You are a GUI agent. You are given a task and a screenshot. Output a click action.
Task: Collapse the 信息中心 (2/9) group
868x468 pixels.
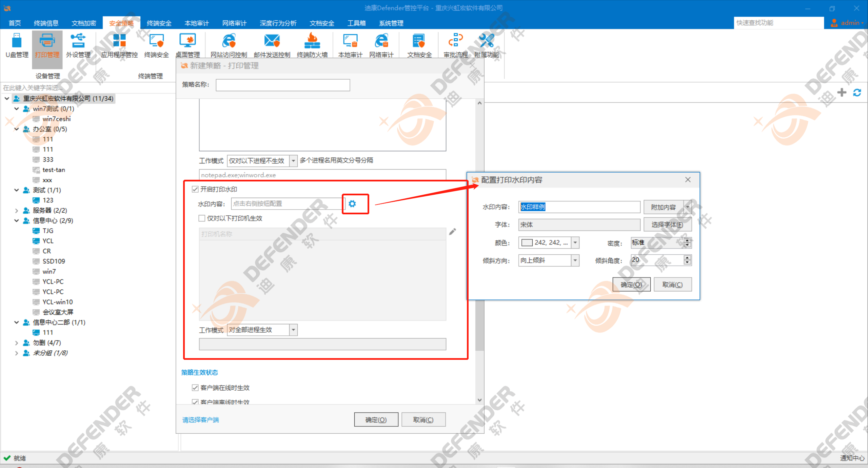pyautogui.click(x=16, y=220)
